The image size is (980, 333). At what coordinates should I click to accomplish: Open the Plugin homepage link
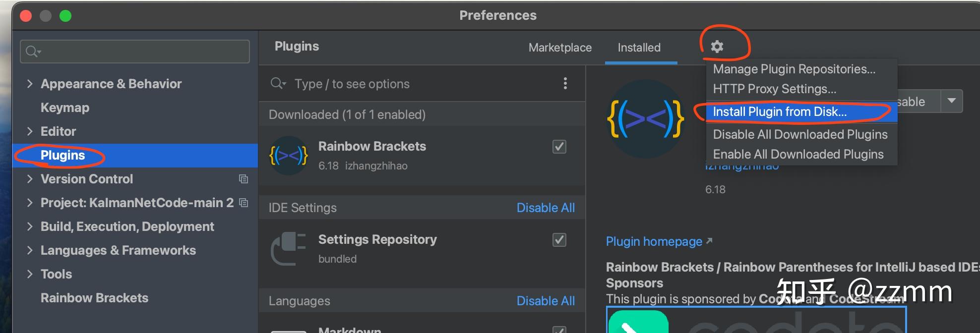point(654,241)
